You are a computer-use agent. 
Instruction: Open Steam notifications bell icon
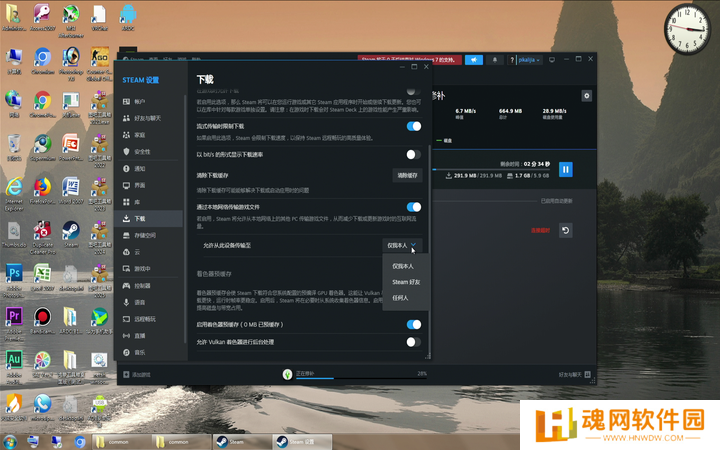point(495,60)
